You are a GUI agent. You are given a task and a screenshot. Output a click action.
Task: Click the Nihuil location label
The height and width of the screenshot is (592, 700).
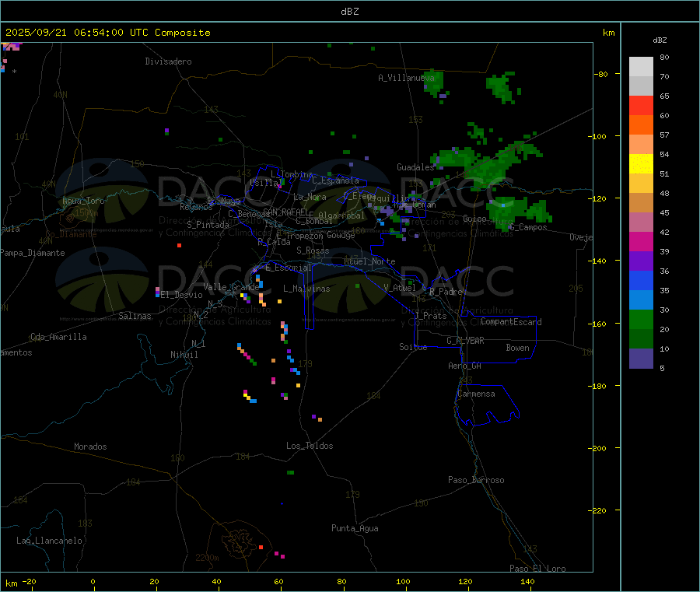coord(184,355)
